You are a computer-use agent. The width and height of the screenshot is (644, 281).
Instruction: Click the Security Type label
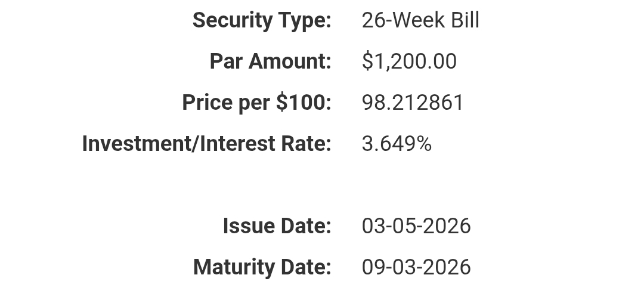click(x=261, y=20)
